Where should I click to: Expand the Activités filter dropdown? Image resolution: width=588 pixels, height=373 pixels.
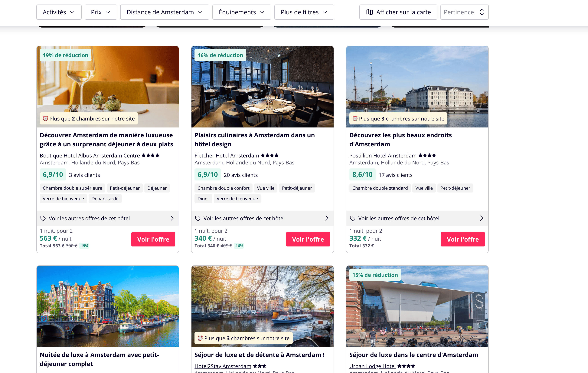point(59,12)
